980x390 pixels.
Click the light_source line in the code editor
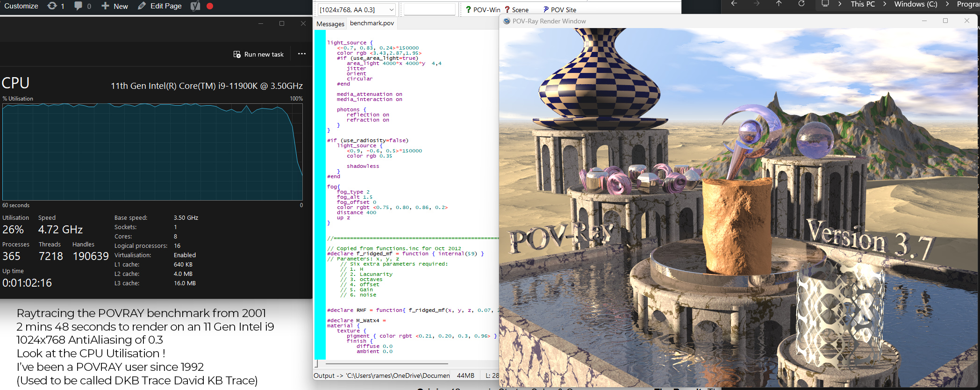350,43
